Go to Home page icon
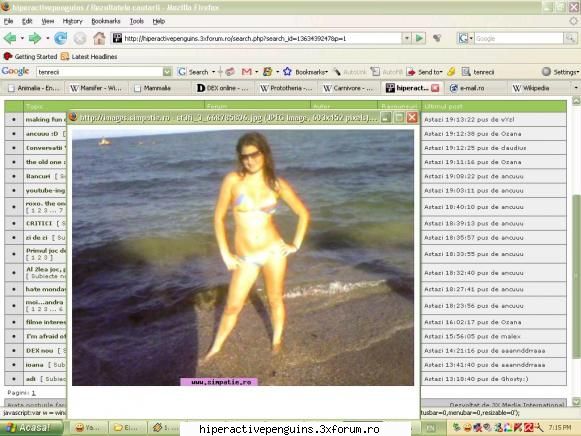Screen dimensions: 581x436 pyautogui.click(x=99, y=38)
